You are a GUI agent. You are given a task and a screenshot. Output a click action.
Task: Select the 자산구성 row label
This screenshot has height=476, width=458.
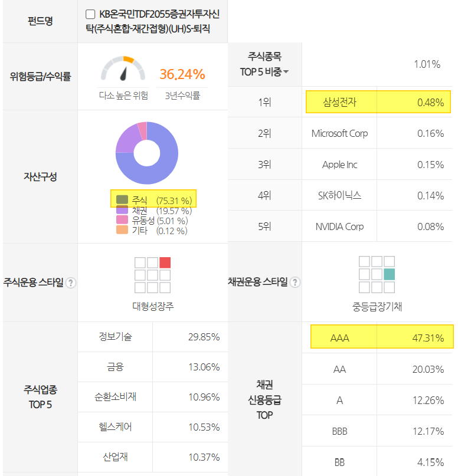tap(40, 176)
